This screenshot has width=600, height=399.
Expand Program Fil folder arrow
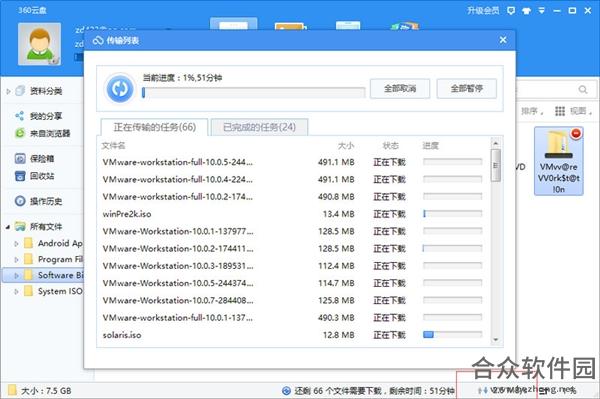pos(16,260)
